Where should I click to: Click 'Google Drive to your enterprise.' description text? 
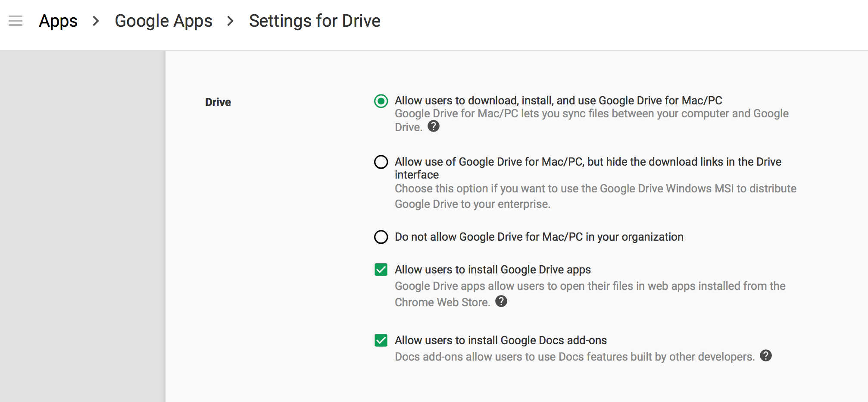pyautogui.click(x=472, y=204)
